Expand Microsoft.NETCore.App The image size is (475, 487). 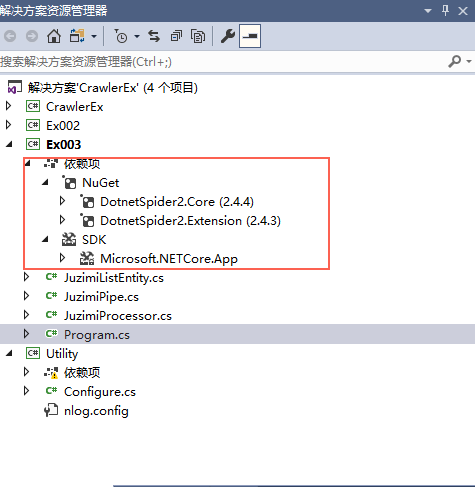(62, 258)
